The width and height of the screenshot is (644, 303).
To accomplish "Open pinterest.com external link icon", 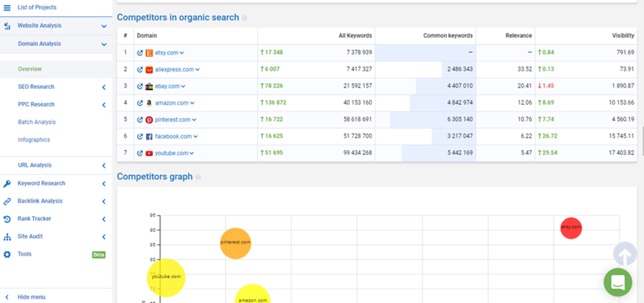I will (x=140, y=120).
